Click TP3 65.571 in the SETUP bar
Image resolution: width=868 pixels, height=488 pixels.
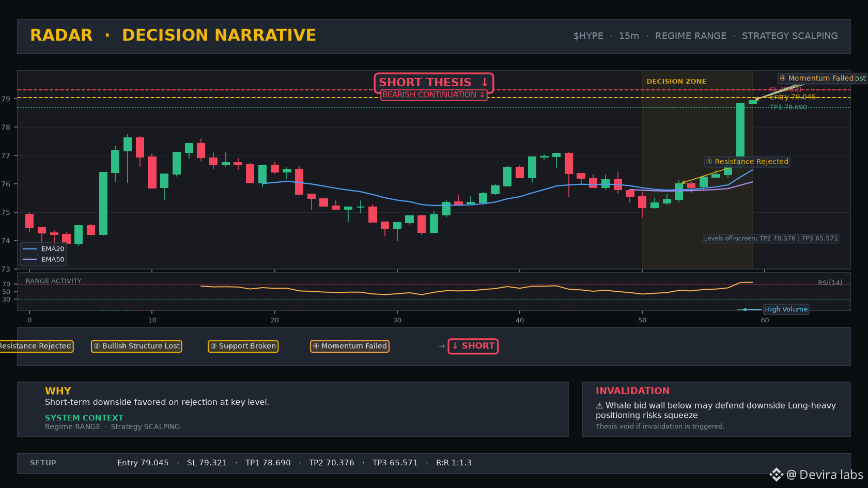395,463
